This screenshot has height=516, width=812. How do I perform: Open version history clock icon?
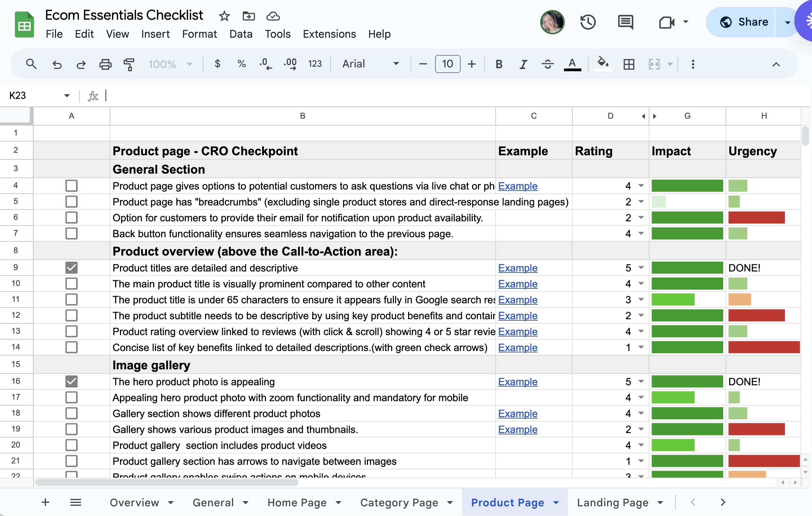pos(588,22)
